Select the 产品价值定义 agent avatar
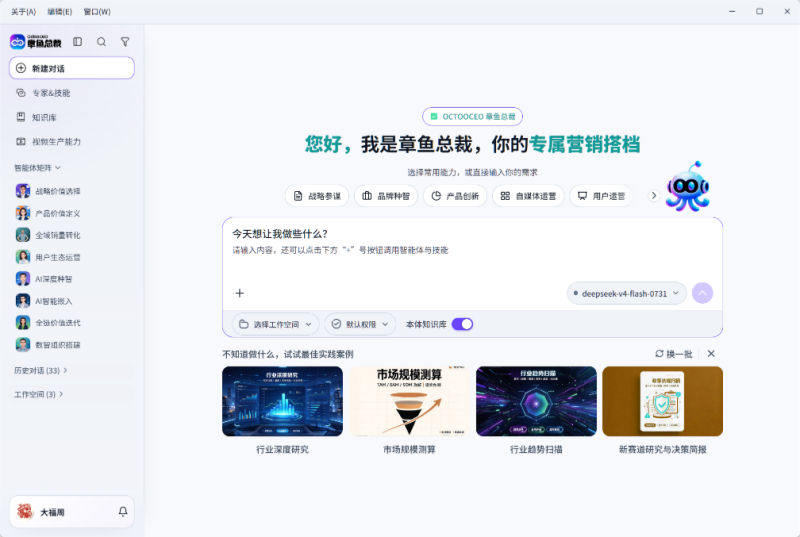The height and width of the screenshot is (537, 800). [23, 213]
